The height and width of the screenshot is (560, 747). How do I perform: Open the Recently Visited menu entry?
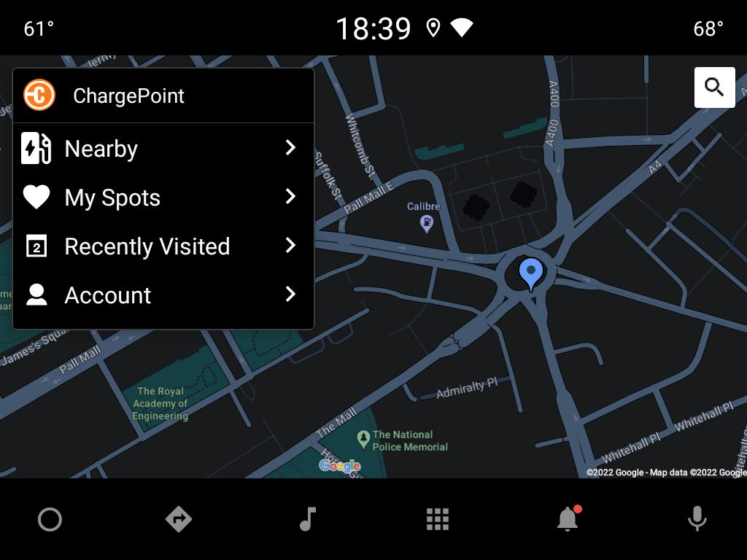click(x=163, y=246)
